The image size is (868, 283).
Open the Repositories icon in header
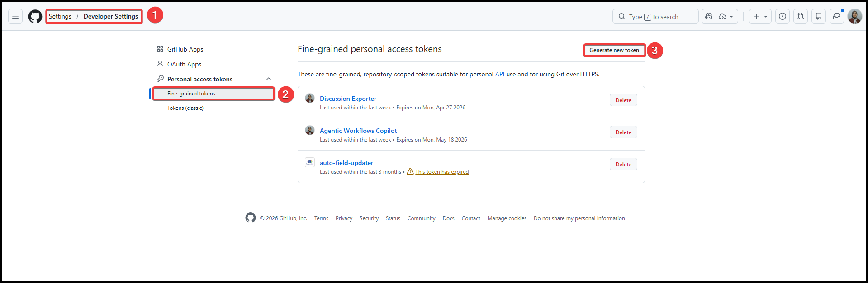pyautogui.click(x=819, y=16)
